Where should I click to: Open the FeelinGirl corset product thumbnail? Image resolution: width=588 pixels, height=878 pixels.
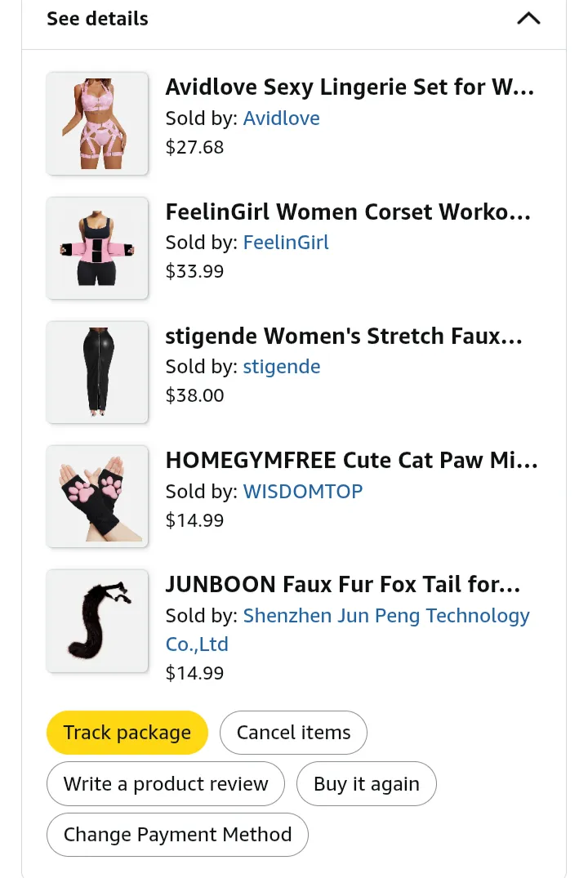point(97,247)
